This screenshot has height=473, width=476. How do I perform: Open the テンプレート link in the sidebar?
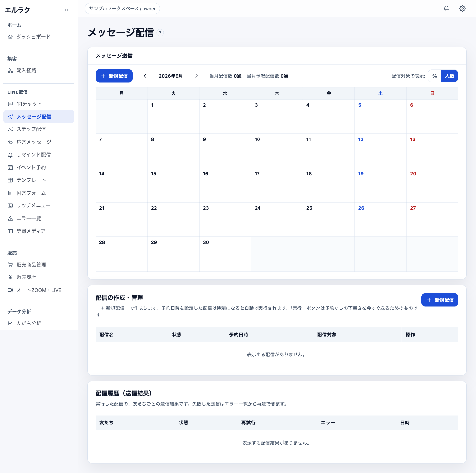[x=39, y=180]
